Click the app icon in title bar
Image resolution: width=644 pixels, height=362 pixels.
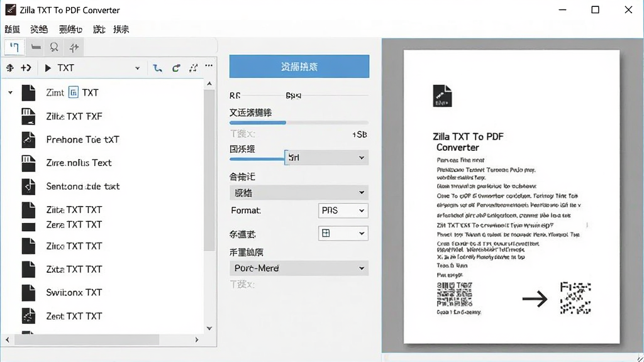click(10, 9)
